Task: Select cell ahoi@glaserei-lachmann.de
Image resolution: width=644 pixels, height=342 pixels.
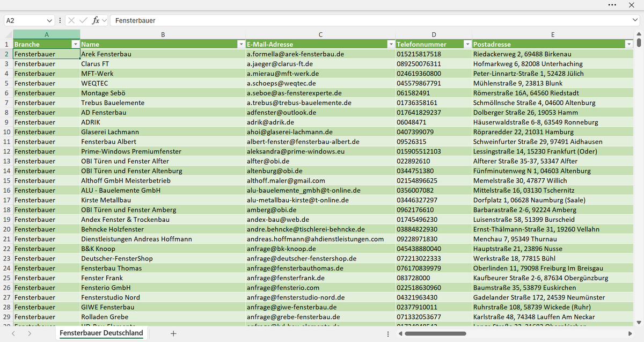Action: (320, 132)
